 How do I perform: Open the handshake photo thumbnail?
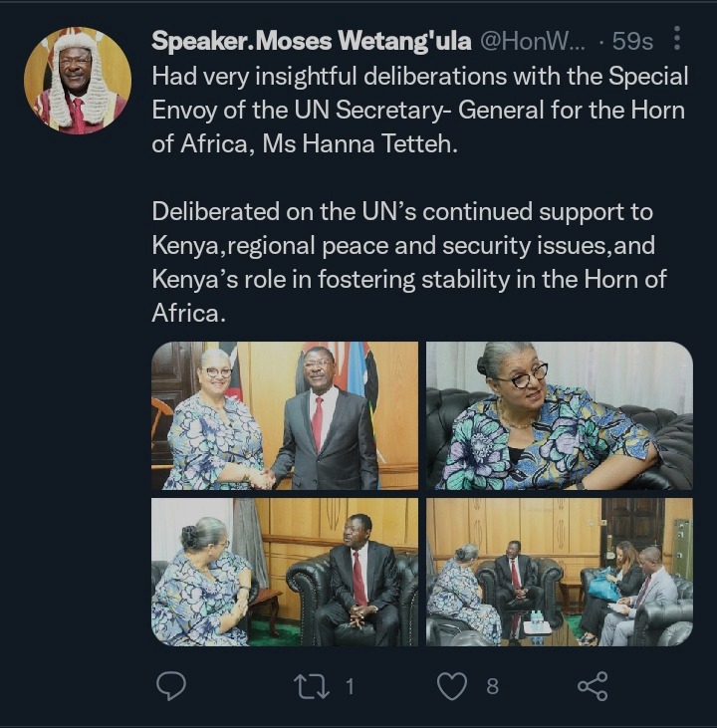(x=285, y=415)
